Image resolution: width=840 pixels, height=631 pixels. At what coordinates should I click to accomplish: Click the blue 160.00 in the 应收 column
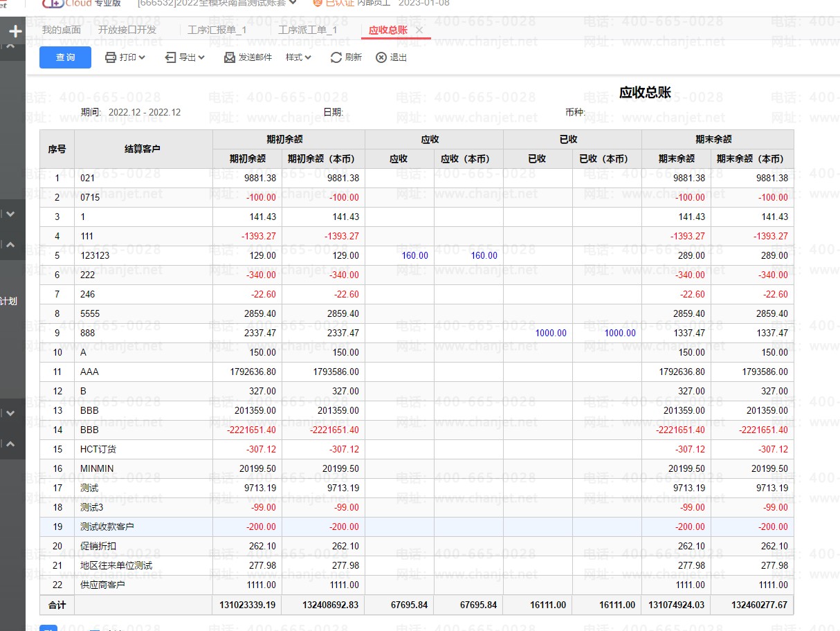tap(415, 255)
